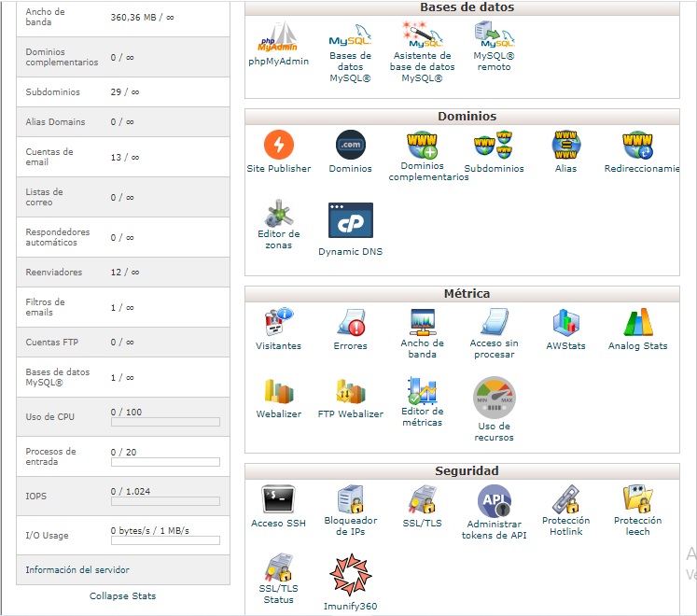697x616 pixels.
Task: Collapse the Bases de datos section header
Action: click(467, 7)
